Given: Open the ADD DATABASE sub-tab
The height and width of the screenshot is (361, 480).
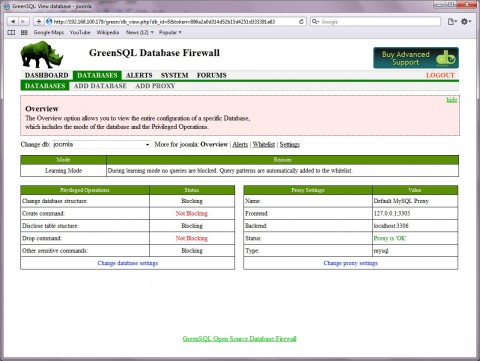Looking at the screenshot, I should click(100, 86).
